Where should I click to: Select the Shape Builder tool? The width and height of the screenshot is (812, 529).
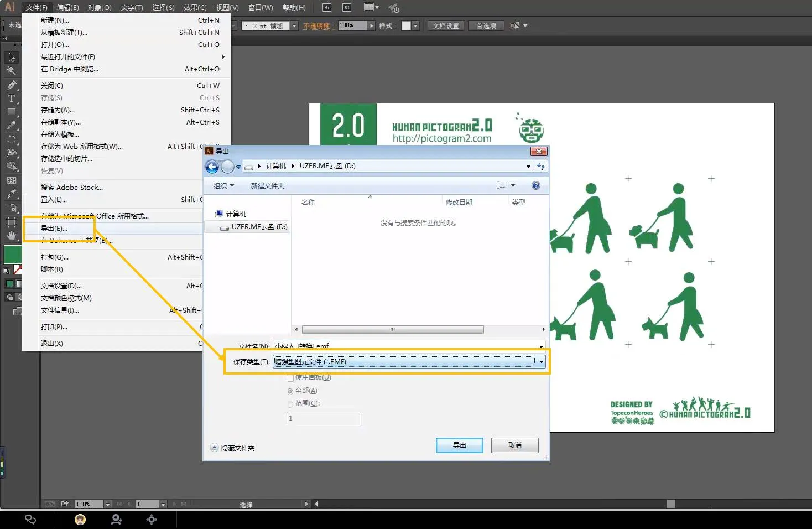[11, 167]
